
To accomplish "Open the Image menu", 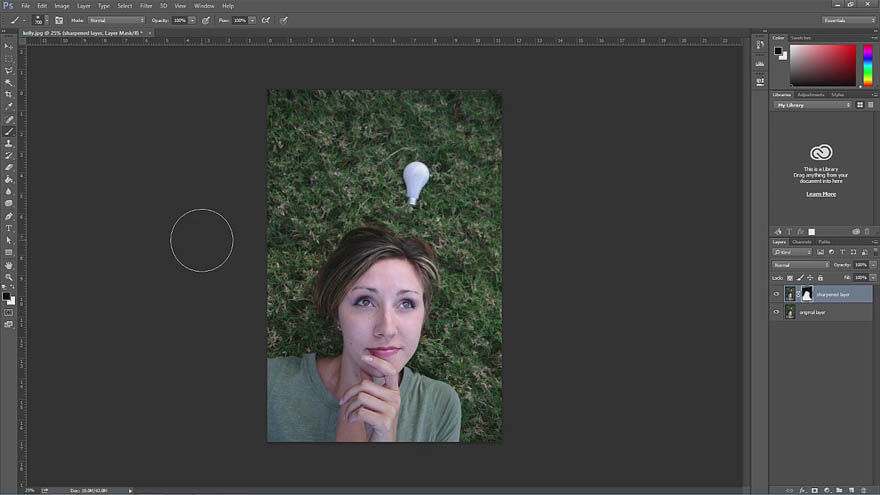I will pos(62,6).
